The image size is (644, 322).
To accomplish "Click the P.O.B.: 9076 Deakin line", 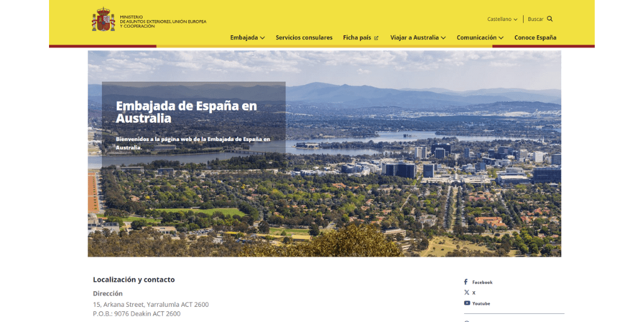I will pyautogui.click(x=136, y=314).
